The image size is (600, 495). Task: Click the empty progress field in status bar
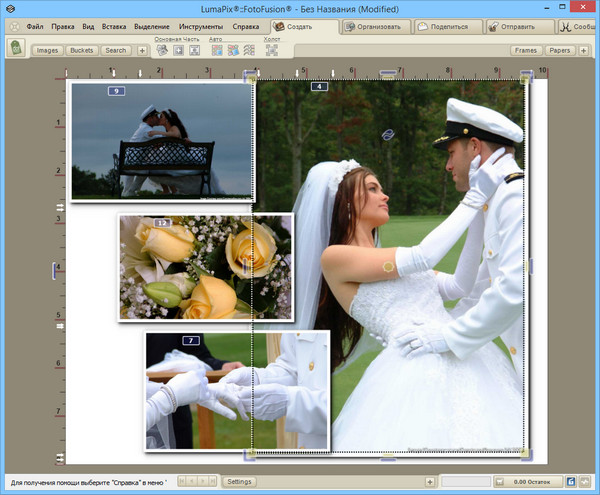[x=466, y=482]
